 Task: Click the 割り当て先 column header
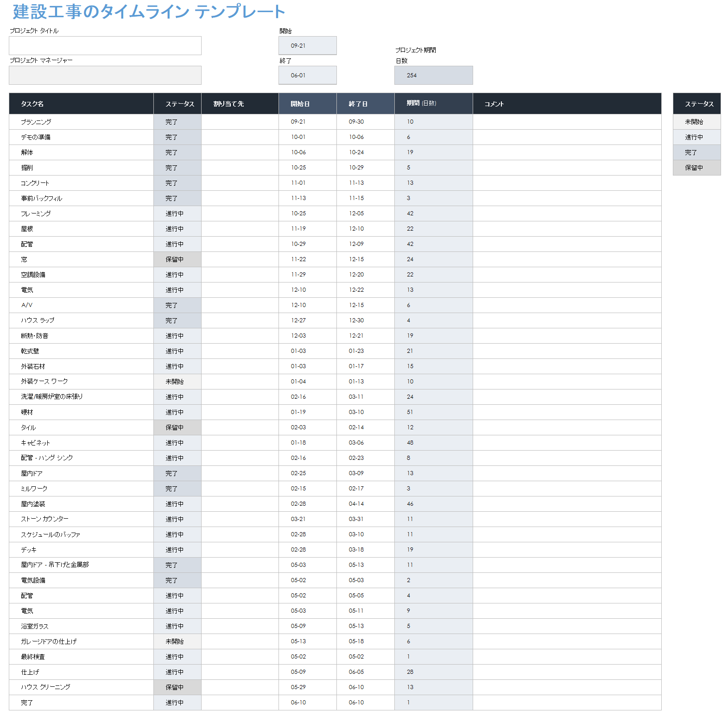tap(240, 104)
